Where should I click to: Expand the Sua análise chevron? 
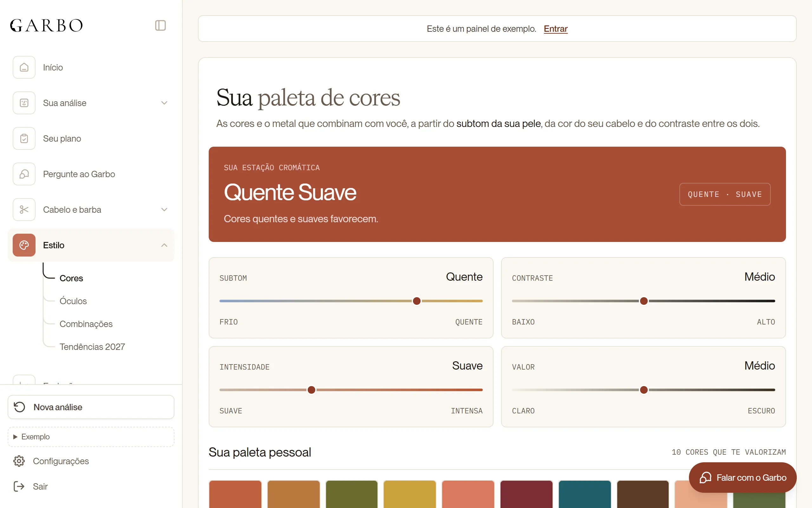click(x=164, y=103)
